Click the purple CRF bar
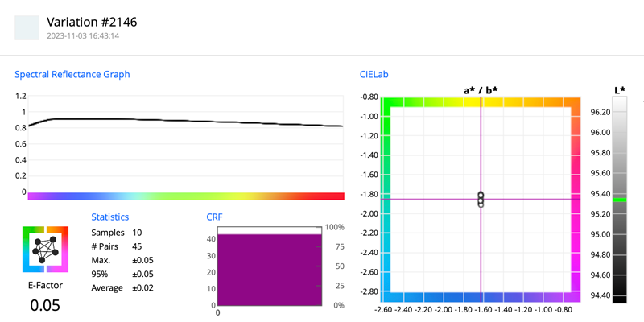The height and width of the screenshot is (322, 644). coord(270,270)
